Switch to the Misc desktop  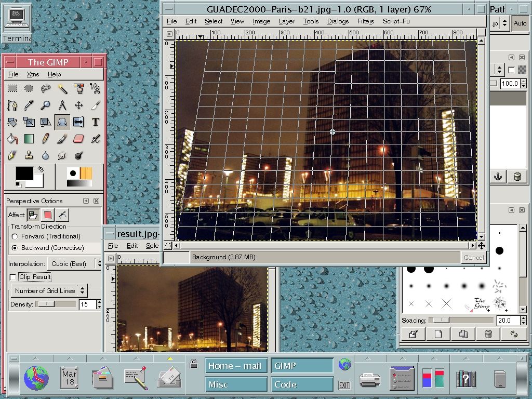[x=236, y=384]
